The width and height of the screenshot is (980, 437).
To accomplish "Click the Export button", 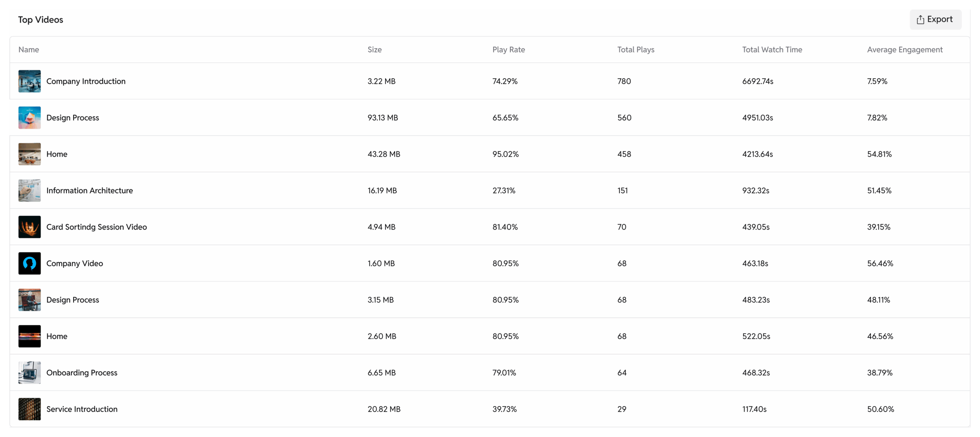I will [x=935, y=20].
